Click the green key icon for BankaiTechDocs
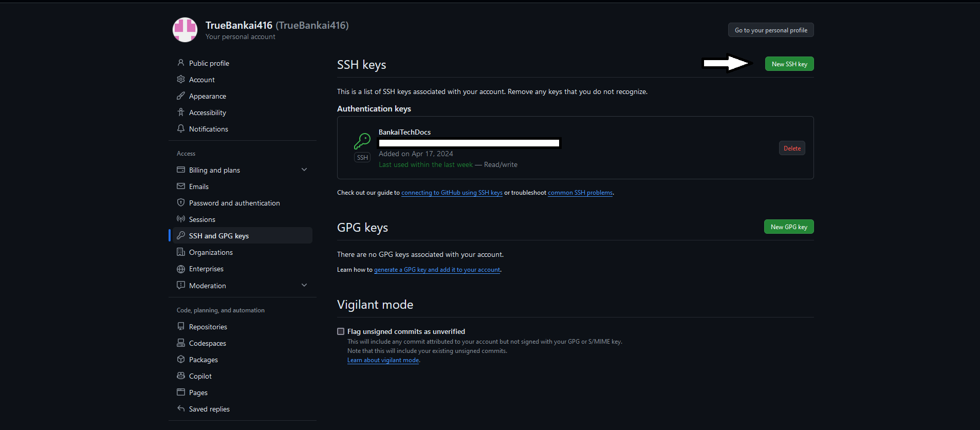 [362, 141]
